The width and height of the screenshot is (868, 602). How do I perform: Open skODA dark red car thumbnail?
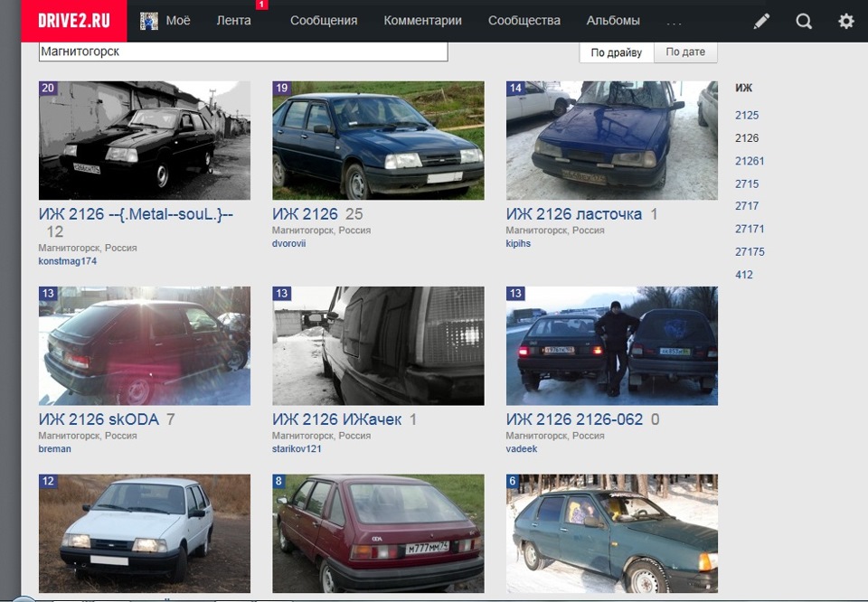tap(145, 346)
